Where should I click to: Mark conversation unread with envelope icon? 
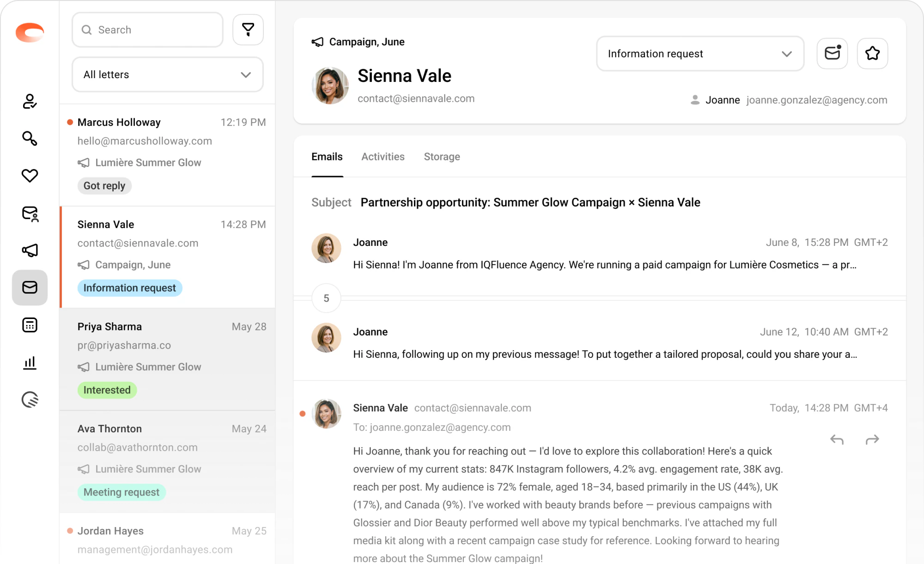tap(832, 53)
